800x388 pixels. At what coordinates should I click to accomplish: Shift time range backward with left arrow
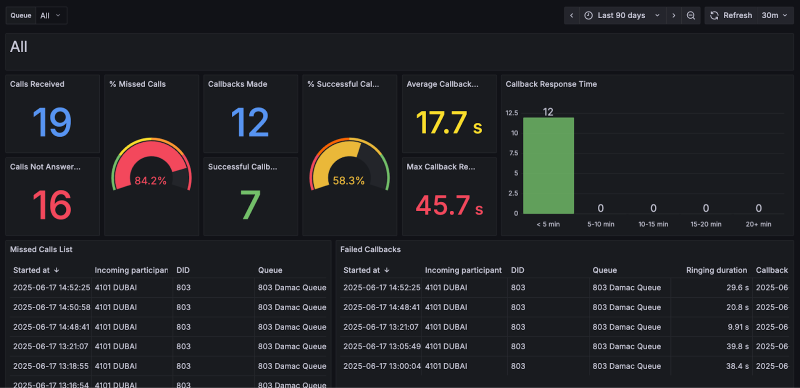571,15
